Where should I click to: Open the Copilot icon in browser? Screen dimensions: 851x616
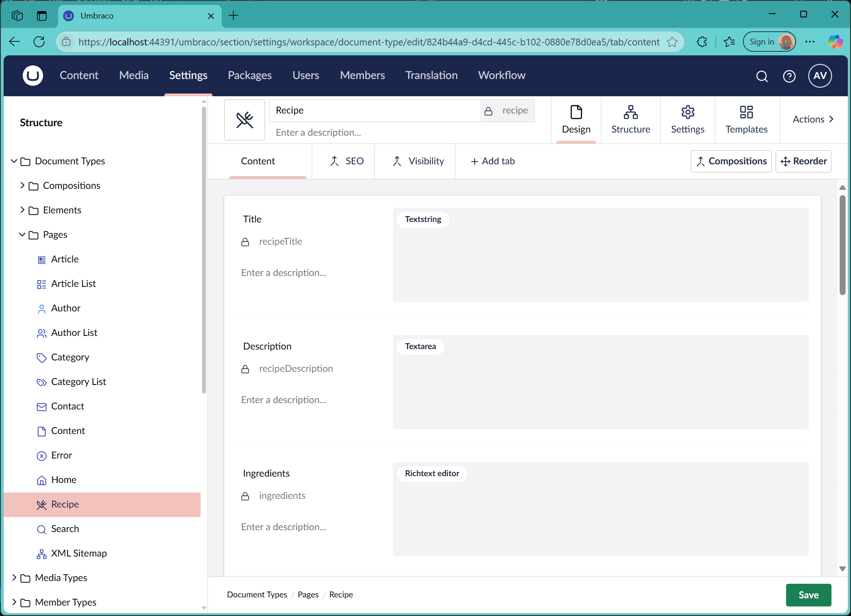pos(835,42)
